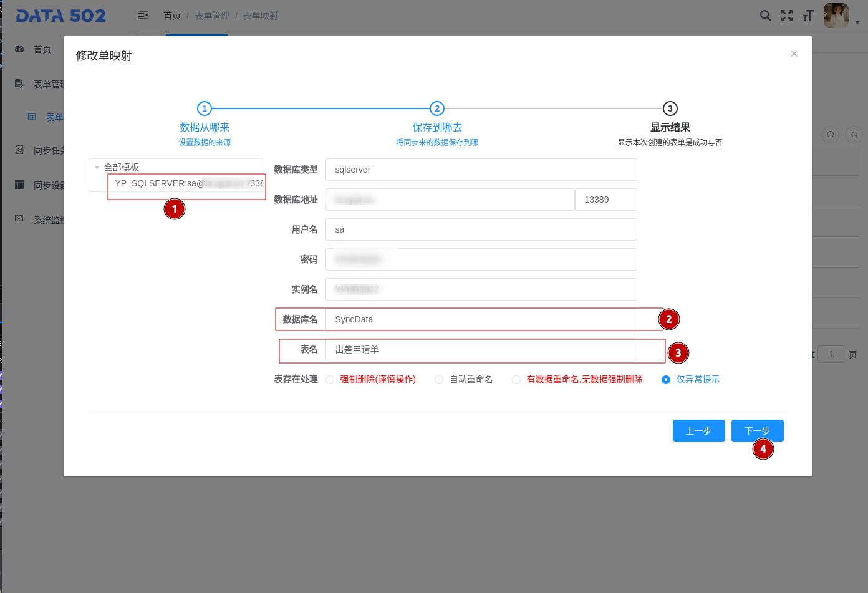Select YP_SQLSERVER template in tree
868x593 pixels.
187,183
